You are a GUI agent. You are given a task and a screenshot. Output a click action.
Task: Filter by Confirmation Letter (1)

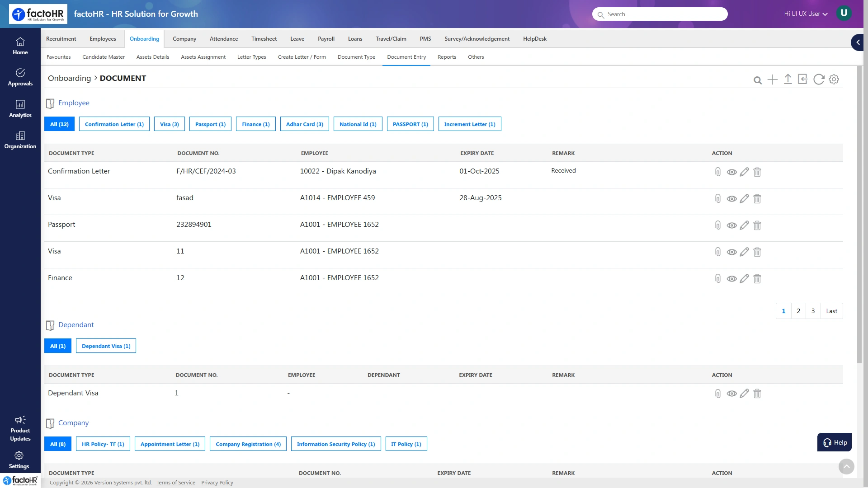click(114, 124)
